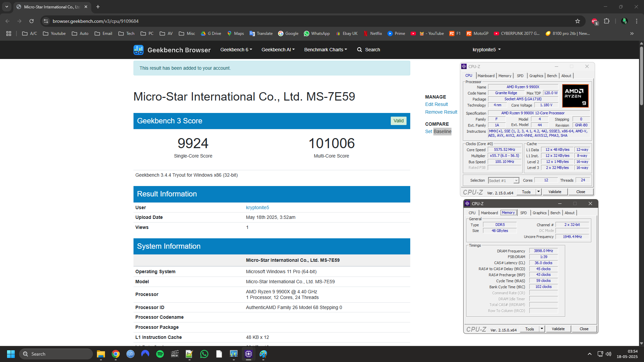View site information icon in address bar
The width and height of the screenshot is (644, 362).
pos(46,21)
